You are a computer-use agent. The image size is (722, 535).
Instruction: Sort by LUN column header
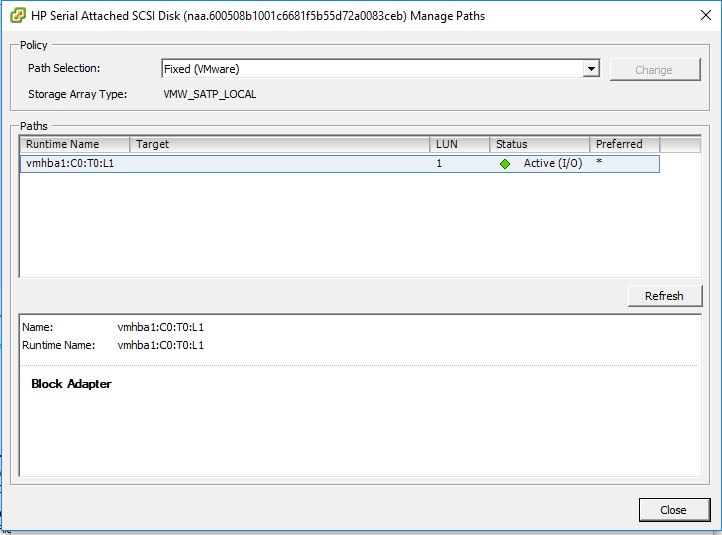click(x=460, y=144)
